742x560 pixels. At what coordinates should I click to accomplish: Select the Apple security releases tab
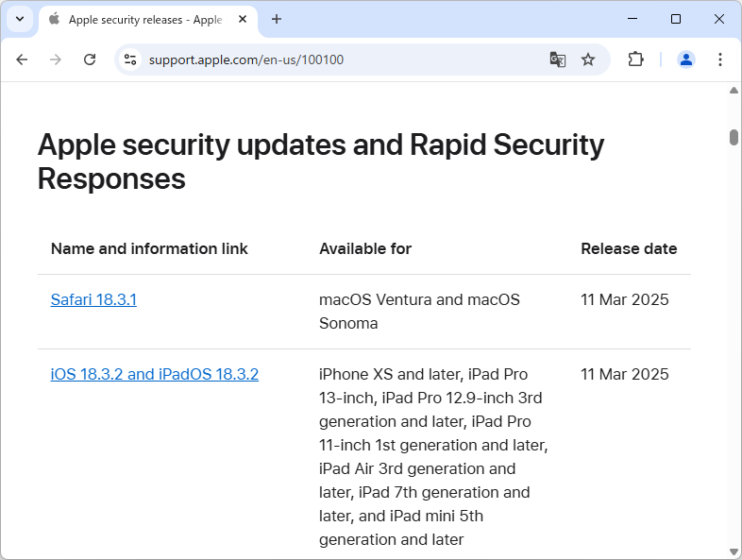(x=147, y=20)
